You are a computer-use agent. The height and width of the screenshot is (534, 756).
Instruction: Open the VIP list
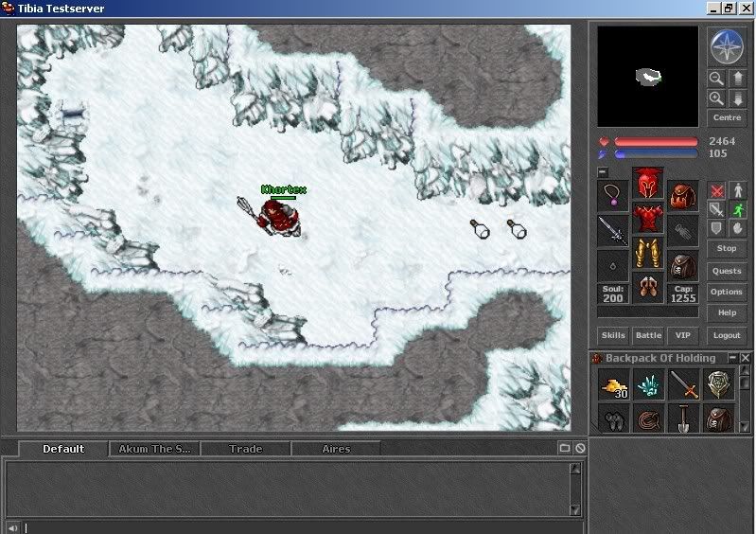click(x=683, y=335)
